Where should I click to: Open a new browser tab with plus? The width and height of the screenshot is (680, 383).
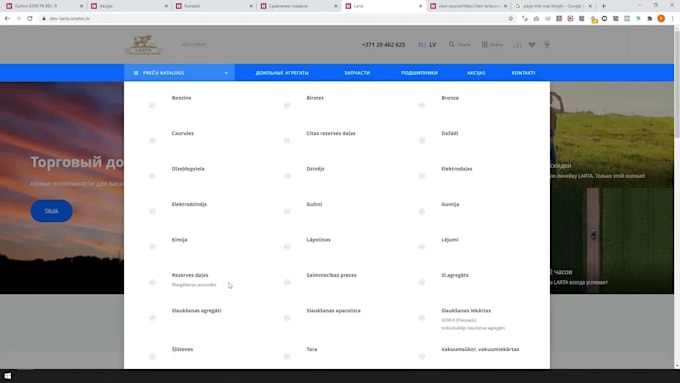(x=603, y=6)
